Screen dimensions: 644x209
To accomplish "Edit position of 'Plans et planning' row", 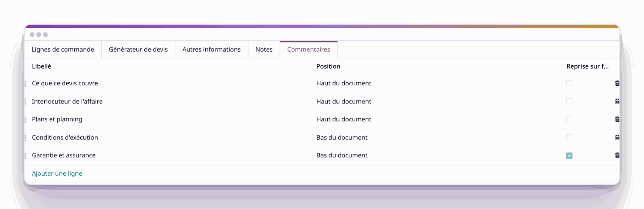I will click(344, 119).
